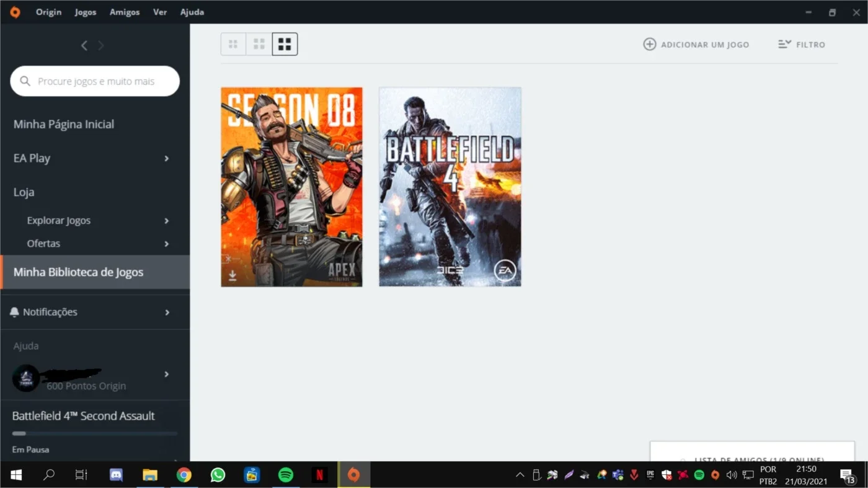Viewport: 868px width, 488px height.
Task: Open the Loja section
Action: pos(24,192)
